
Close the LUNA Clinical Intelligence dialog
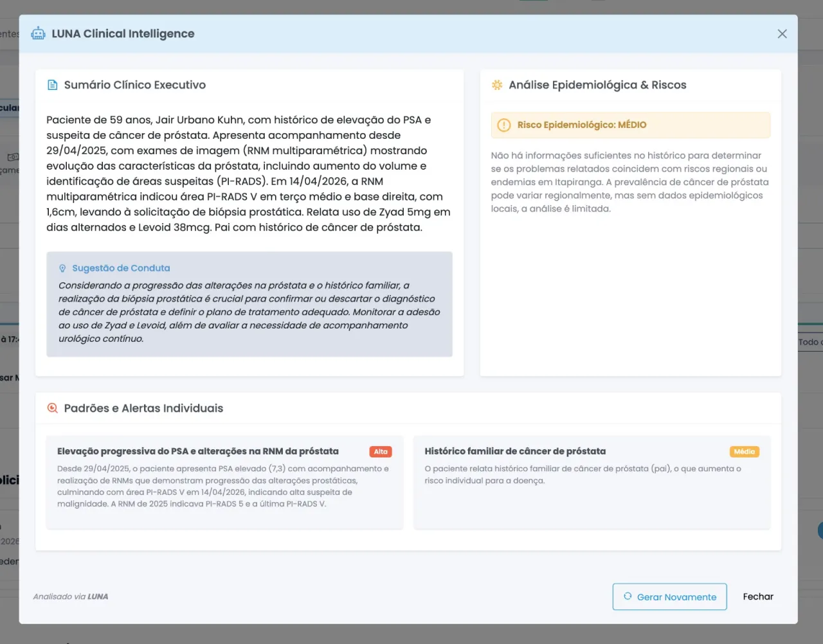pos(782,33)
